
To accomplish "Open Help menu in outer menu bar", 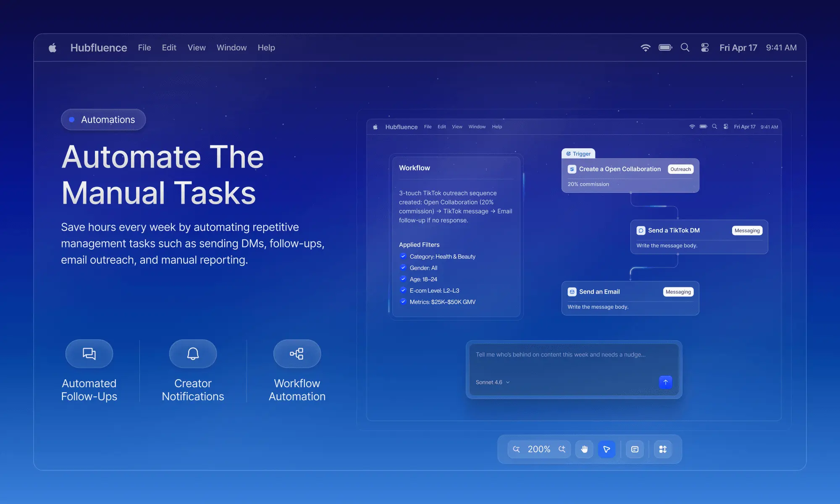I will click(266, 48).
